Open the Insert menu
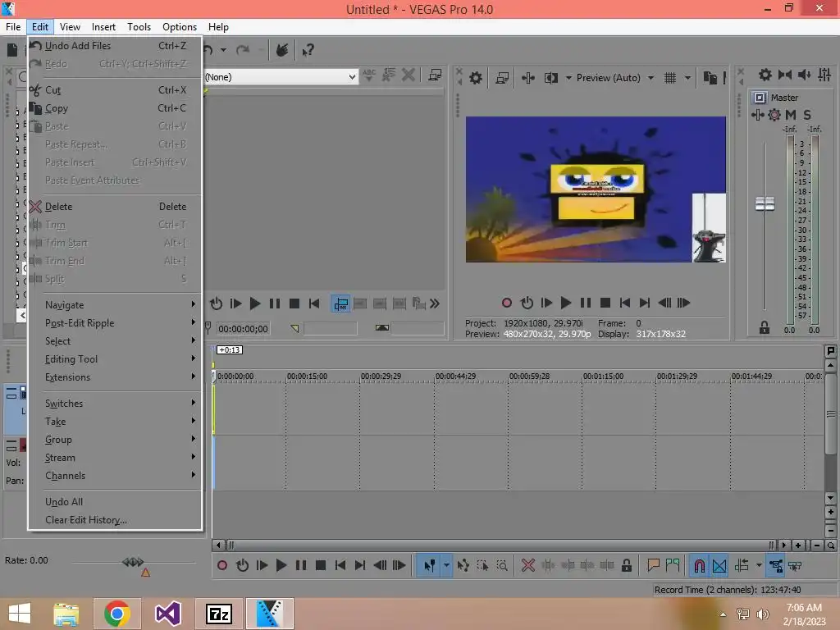Screen dimensions: 840x630 [x=103, y=27]
